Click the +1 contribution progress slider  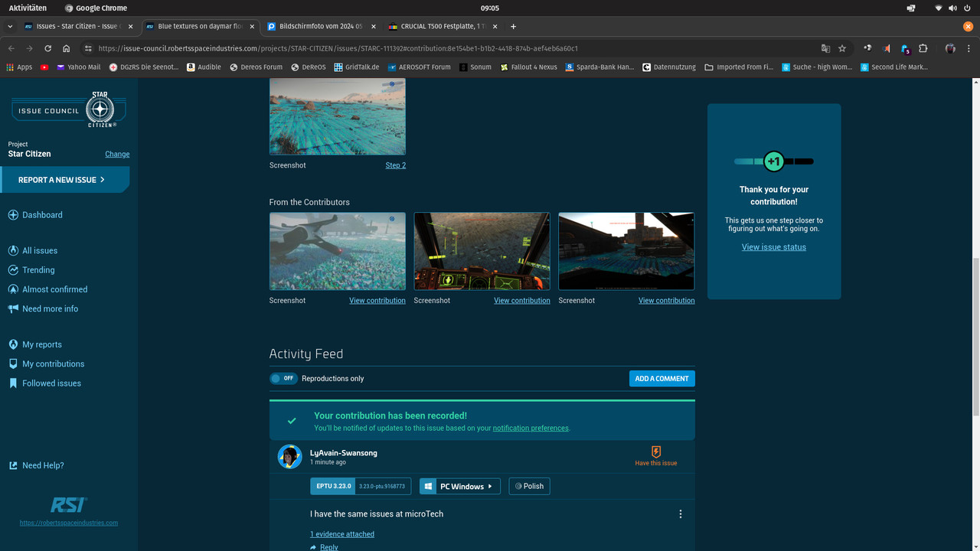774,161
